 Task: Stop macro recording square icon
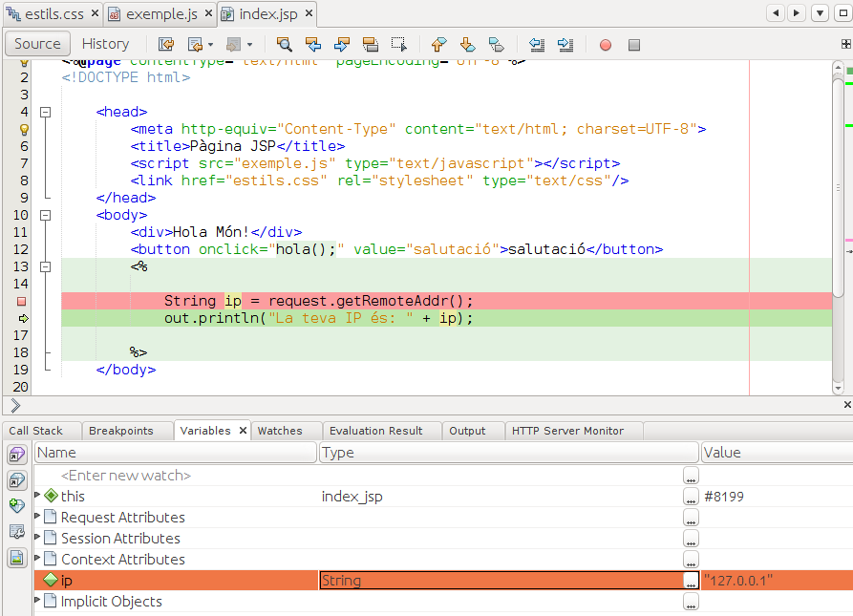pos(634,45)
